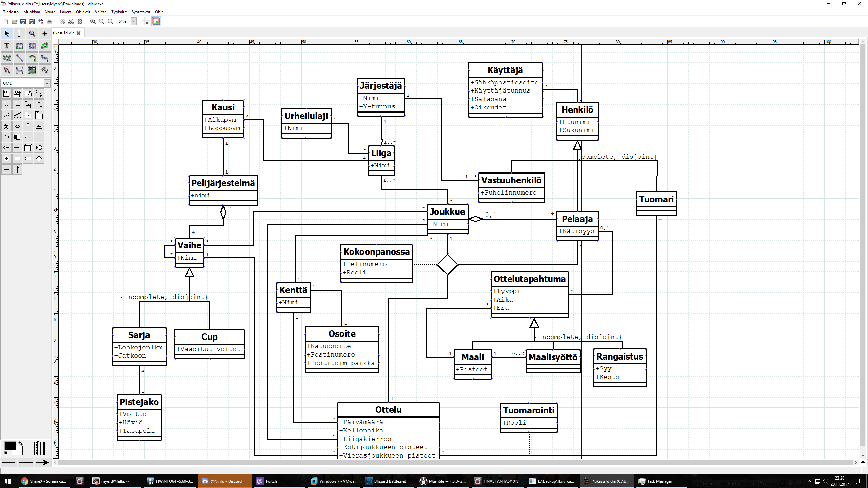Viewport: 868px width, 488px height.
Task: Select the Text tool
Action: click(6, 46)
